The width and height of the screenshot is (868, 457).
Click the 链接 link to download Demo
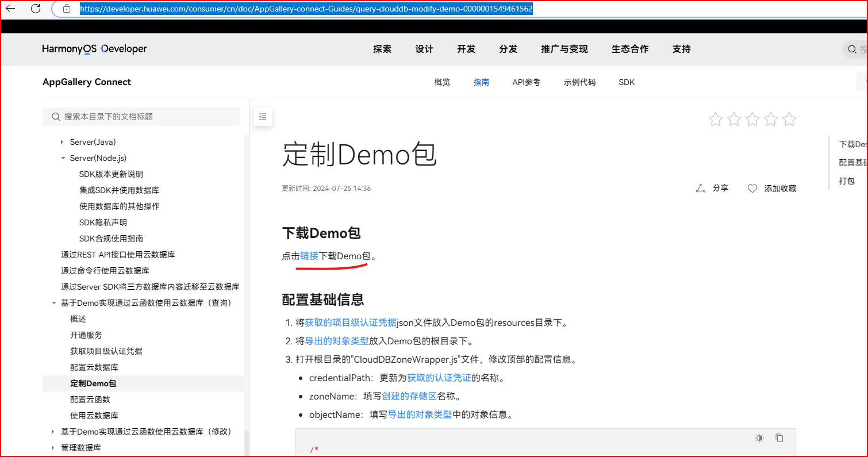309,256
